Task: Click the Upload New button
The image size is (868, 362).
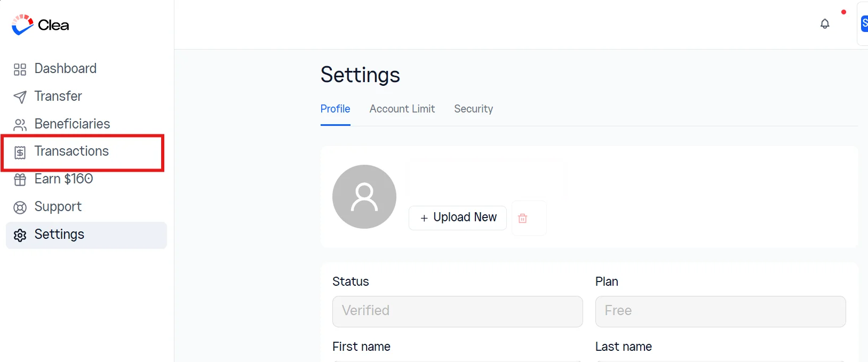Action: (x=458, y=218)
